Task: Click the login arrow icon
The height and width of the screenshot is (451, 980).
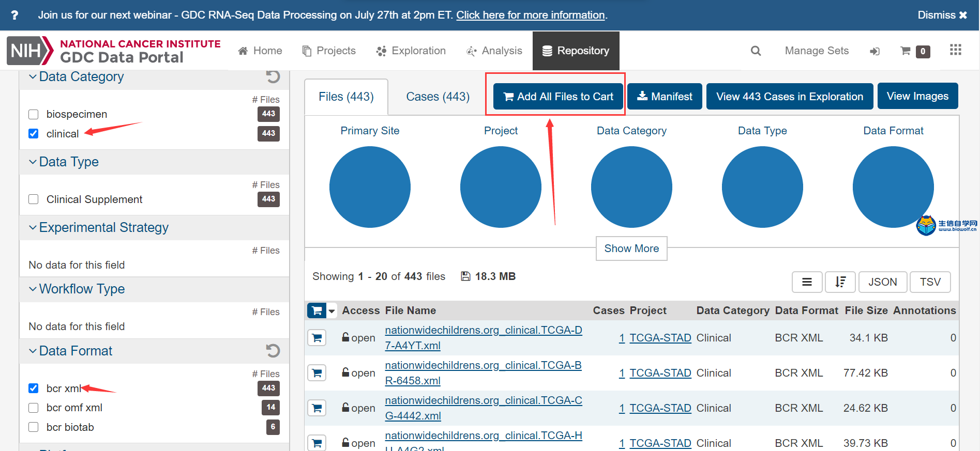Action: point(875,51)
